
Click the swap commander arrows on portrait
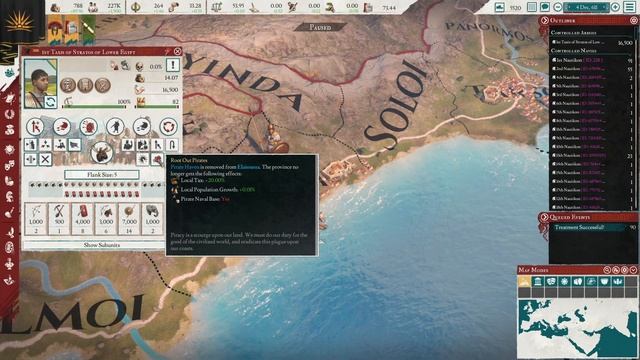(x=50, y=102)
